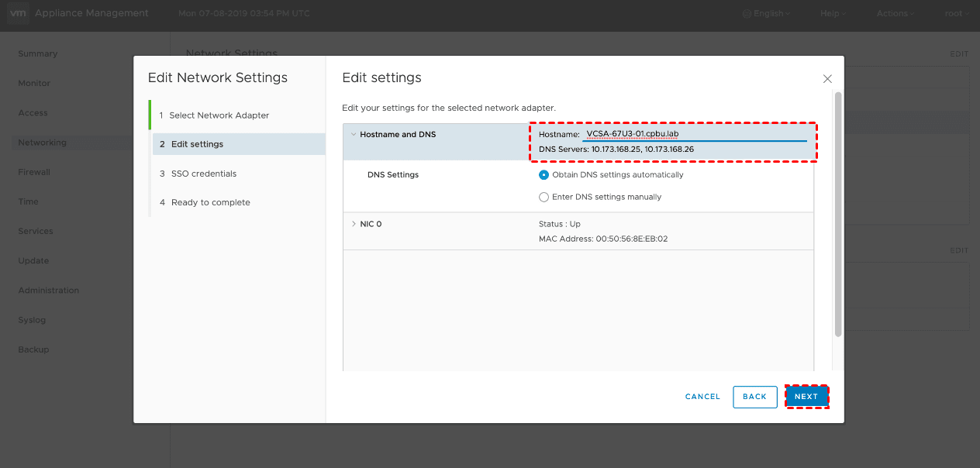This screenshot has width=980, height=468.
Task: Open Firewall in the sidebar
Action: (34, 172)
